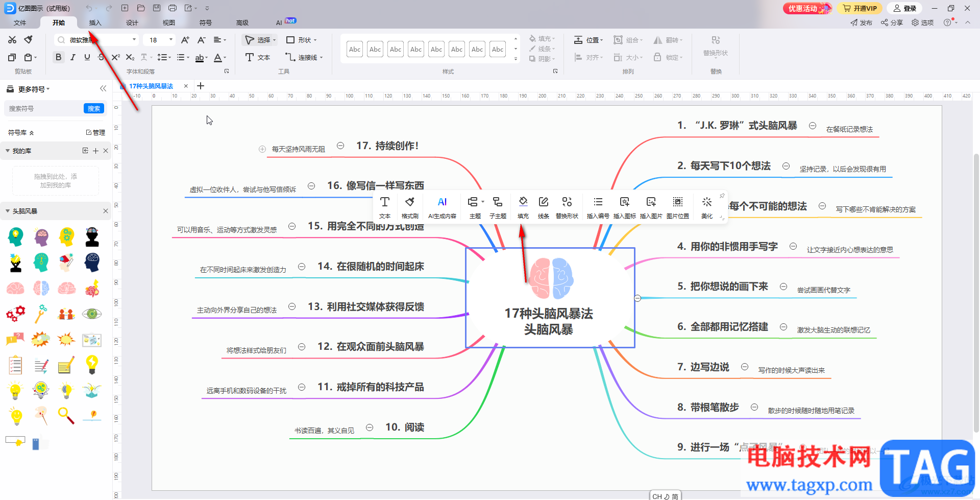Click the text highlight color ab button

click(x=200, y=57)
